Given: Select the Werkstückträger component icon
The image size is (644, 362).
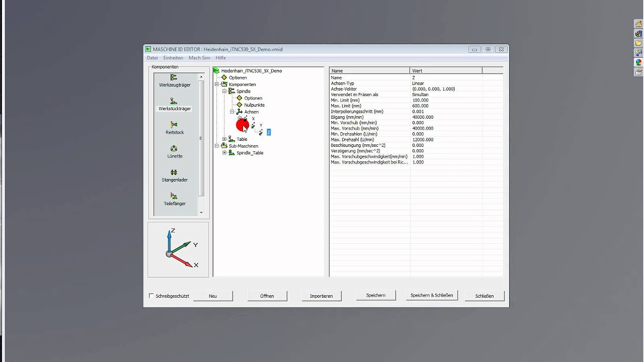Looking at the screenshot, I should click(174, 101).
